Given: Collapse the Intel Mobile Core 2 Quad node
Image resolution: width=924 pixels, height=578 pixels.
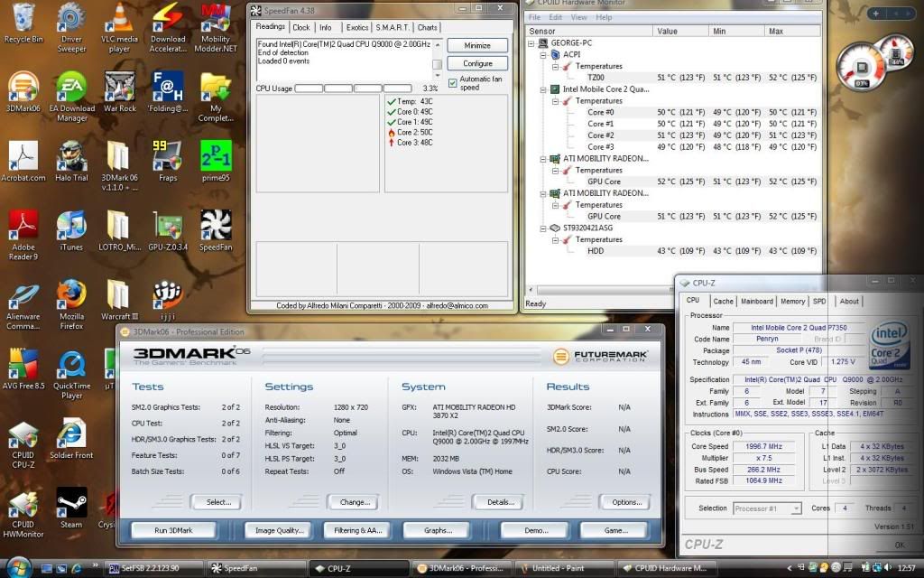Looking at the screenshot, I should pos(542,89).
